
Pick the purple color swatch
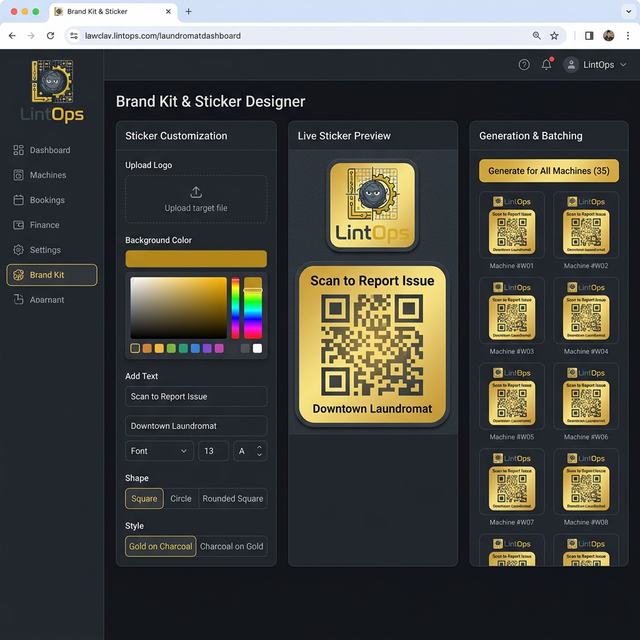[207, 348]
